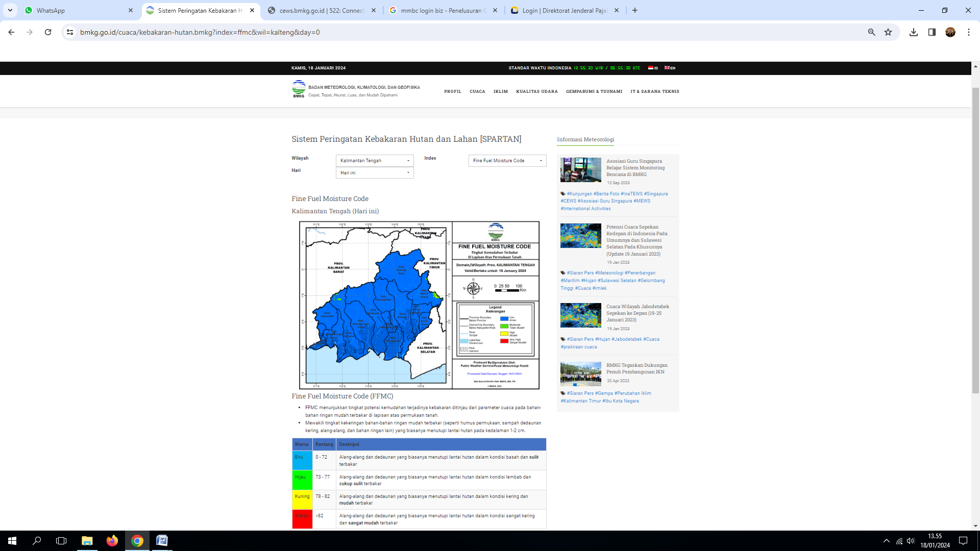Click the Fine Fuel Moisture Code map image
This screenshot has height=551, width=980.
pyautogui.click(x=419, y=305)
